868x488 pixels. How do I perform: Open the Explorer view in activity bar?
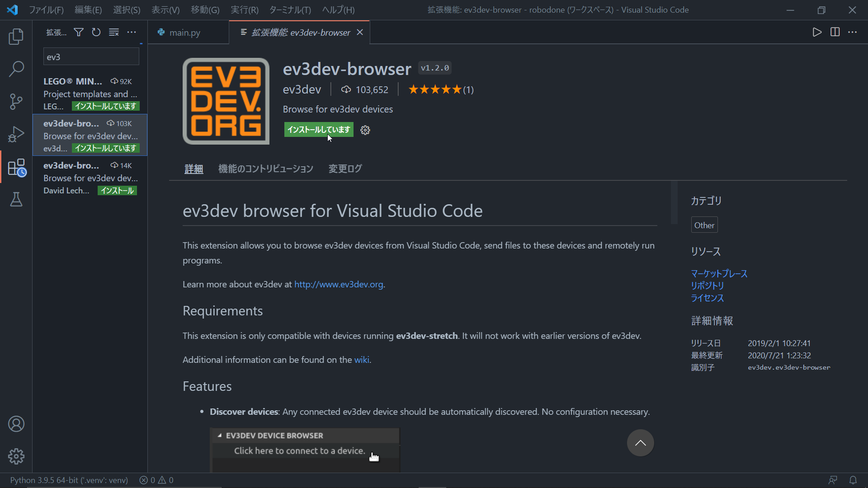[x=16, y=37]
